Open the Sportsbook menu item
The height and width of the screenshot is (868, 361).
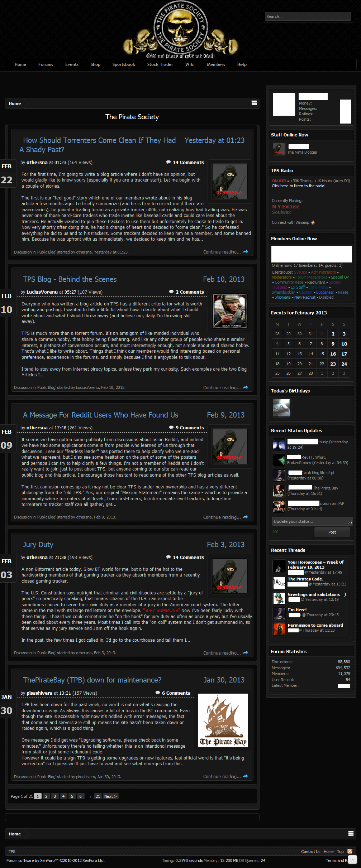coord(124,64)
